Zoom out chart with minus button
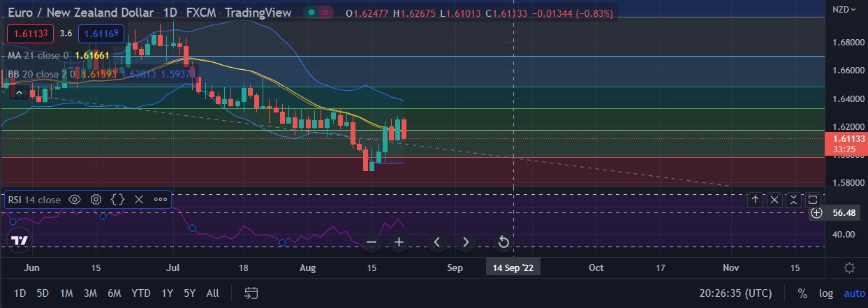This screenshot has height=308, width=868. [372, 242]
